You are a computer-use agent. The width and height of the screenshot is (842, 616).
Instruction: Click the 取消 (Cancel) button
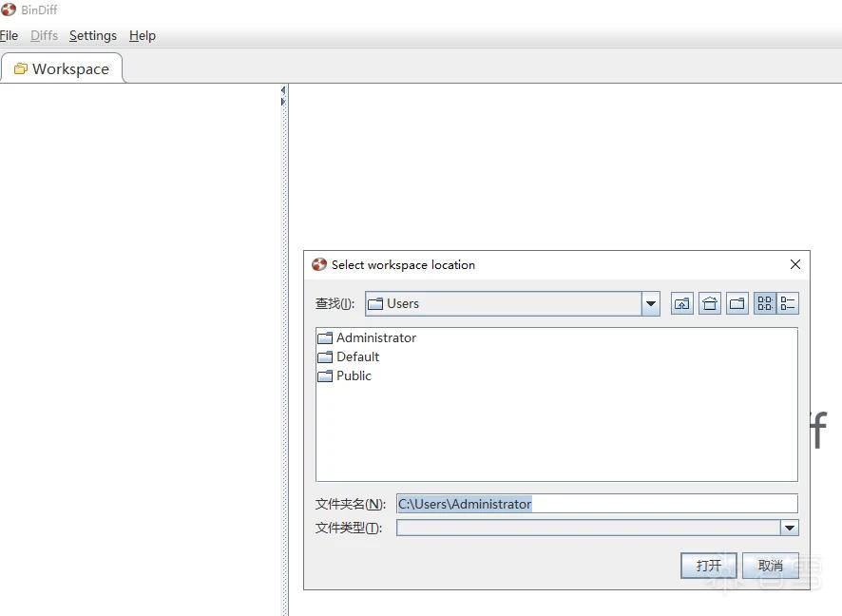point(770,565)
